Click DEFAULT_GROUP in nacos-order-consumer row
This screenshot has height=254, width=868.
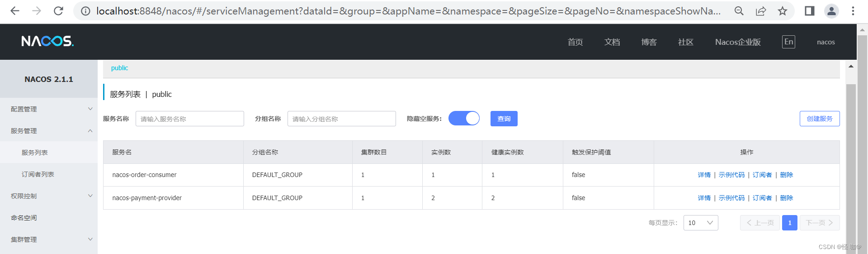coord(277,175)
